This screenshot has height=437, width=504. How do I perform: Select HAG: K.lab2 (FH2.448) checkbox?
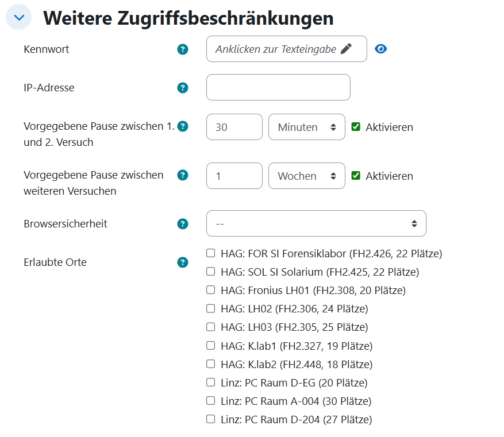point(211,364)
